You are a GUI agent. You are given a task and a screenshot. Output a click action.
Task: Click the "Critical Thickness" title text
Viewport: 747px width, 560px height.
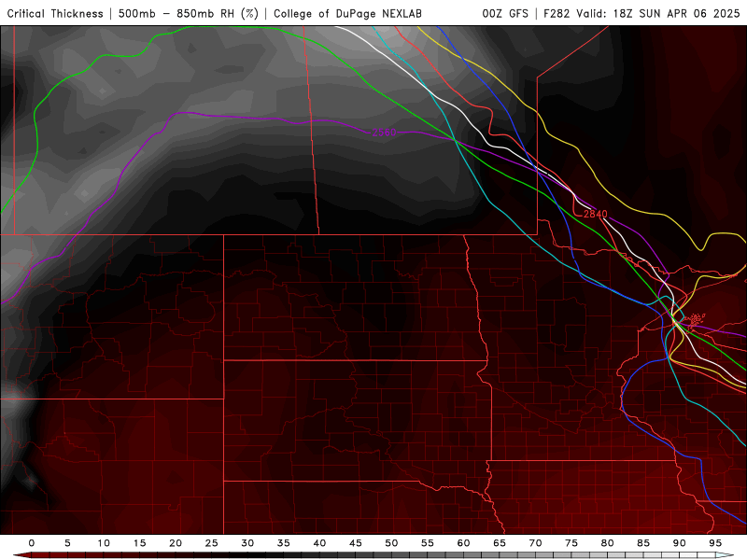click(x=55, y=14)
